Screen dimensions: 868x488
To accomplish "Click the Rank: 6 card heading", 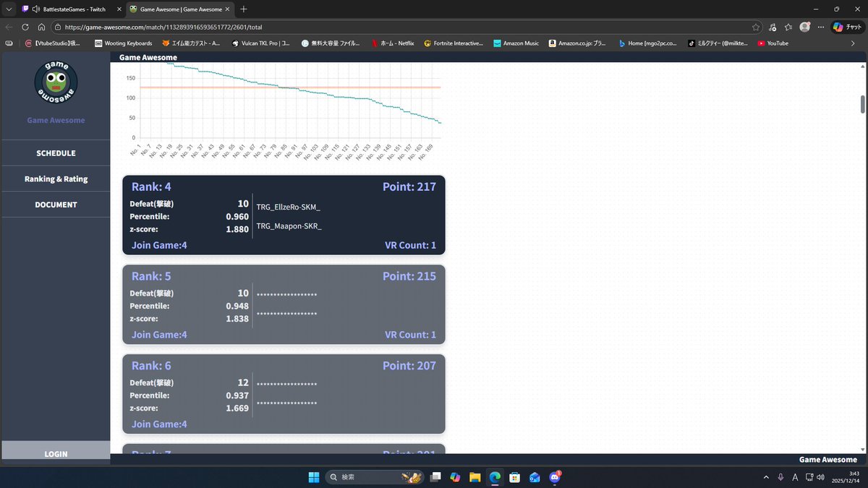I will [151, 366].
